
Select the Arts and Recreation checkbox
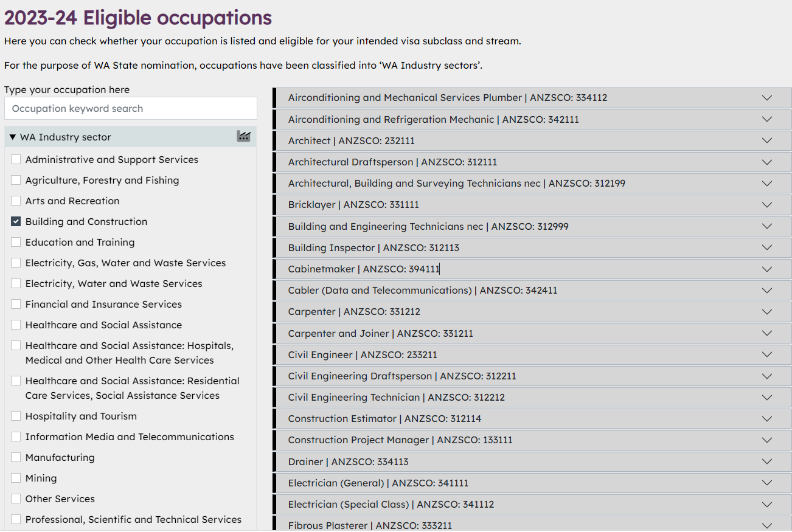[16, 201]
